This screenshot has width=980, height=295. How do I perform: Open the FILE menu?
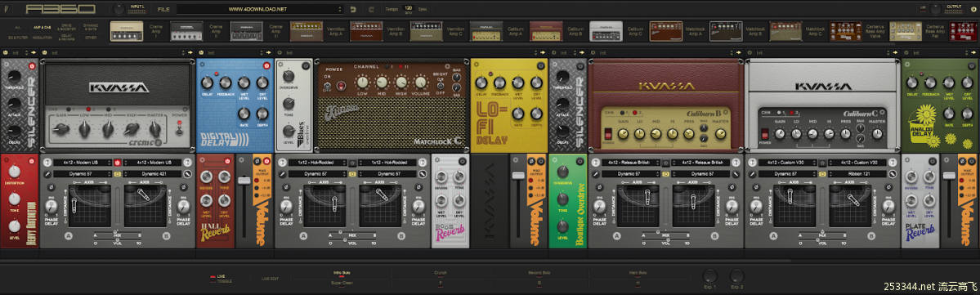pos(163,10)
